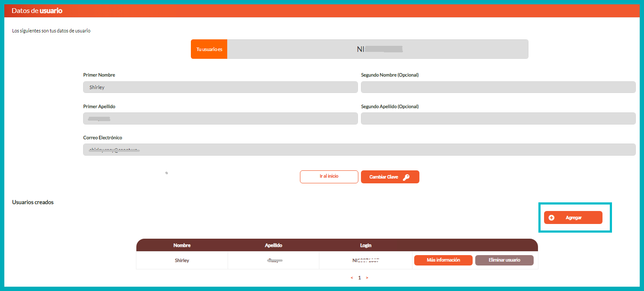Click the key icon on Cambiar Clave
Viewport: 644px width, 291px height.
(x=406, y=177)
